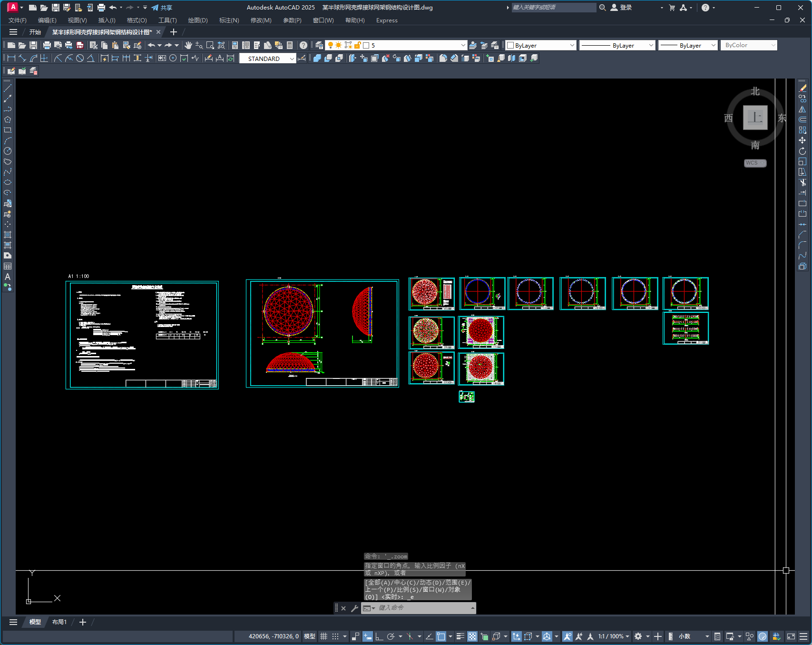Open the 绘图(D) menu
Screen dimensions: 812x645
coord(198,20)
